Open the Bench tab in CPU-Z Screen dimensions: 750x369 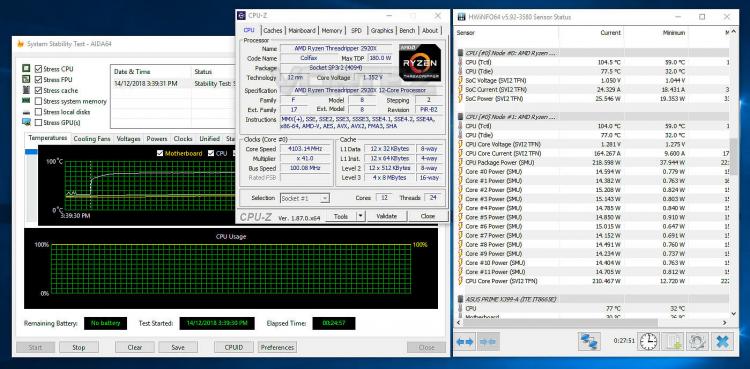click(x=407, y=31)
